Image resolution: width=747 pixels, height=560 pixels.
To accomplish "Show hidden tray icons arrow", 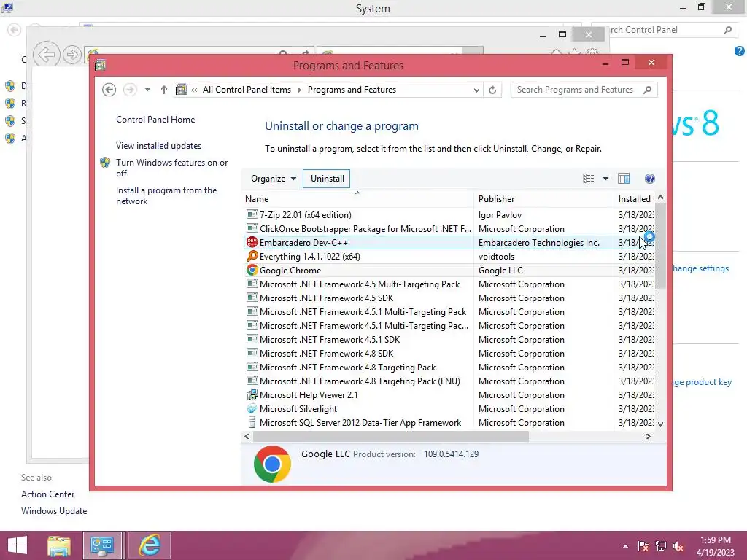I will click(625, 546).
